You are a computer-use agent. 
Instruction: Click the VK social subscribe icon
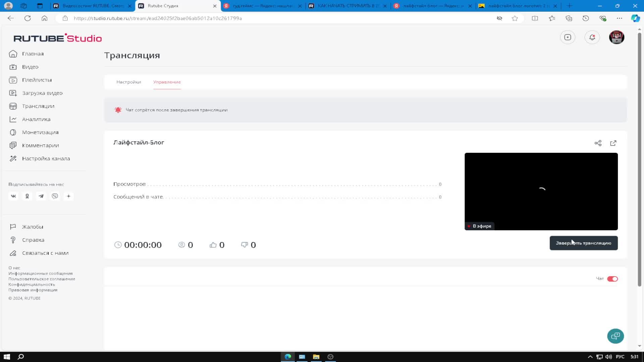click(x=13, y=196)
